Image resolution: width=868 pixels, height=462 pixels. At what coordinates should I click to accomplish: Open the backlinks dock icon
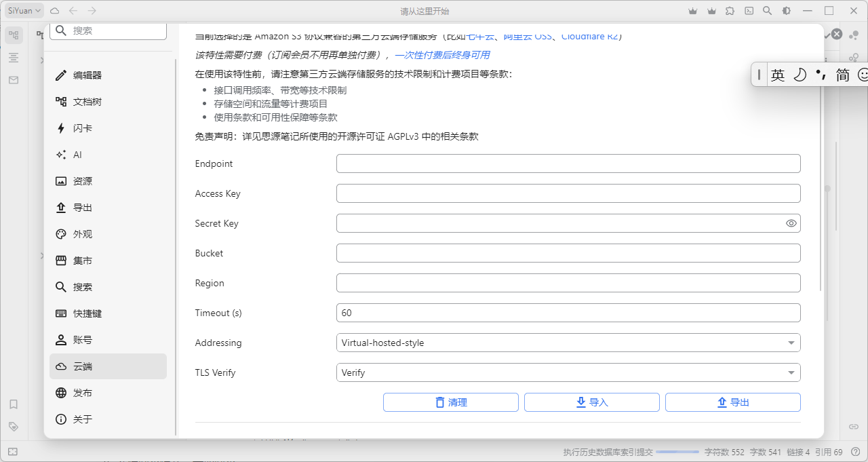[x=854, y=427]
